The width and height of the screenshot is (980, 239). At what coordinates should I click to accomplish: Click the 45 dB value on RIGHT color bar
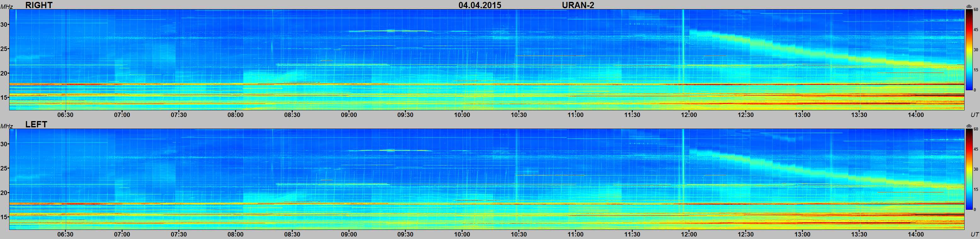[x=976, y=30]
